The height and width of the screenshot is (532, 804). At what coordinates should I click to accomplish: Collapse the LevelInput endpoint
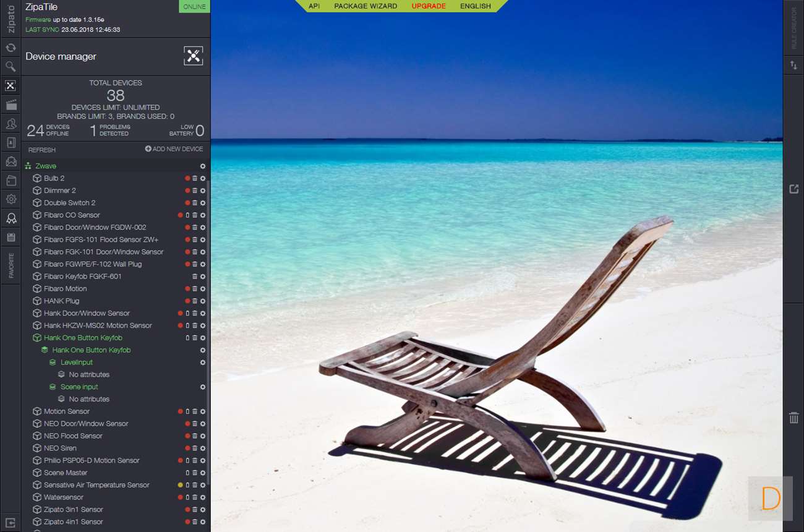tap(53, 363)
